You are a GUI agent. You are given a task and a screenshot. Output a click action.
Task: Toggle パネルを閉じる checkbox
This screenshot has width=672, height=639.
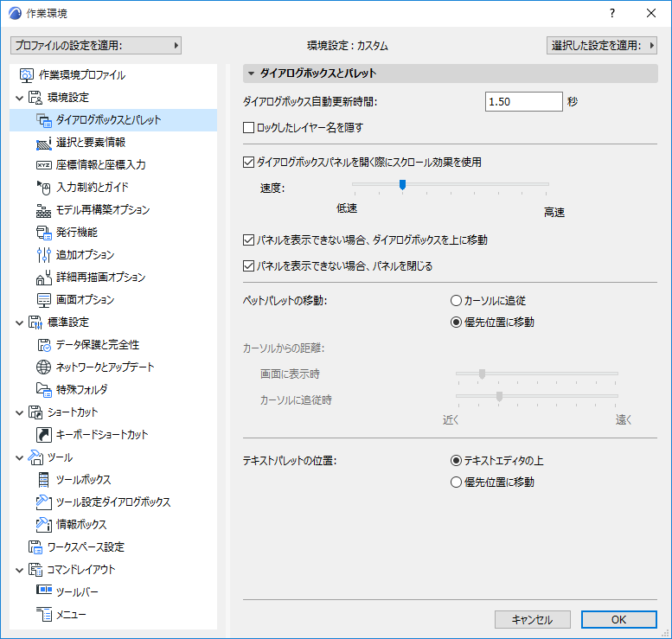(x=248, y=266)
